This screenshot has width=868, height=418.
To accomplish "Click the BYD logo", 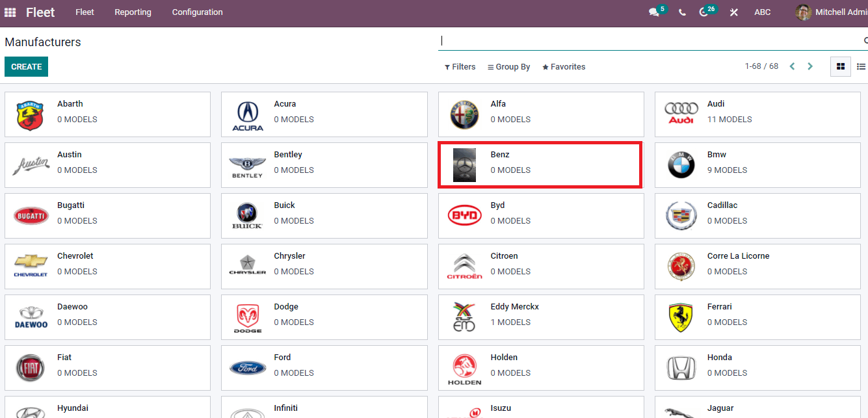I will [x=464, y=215].
